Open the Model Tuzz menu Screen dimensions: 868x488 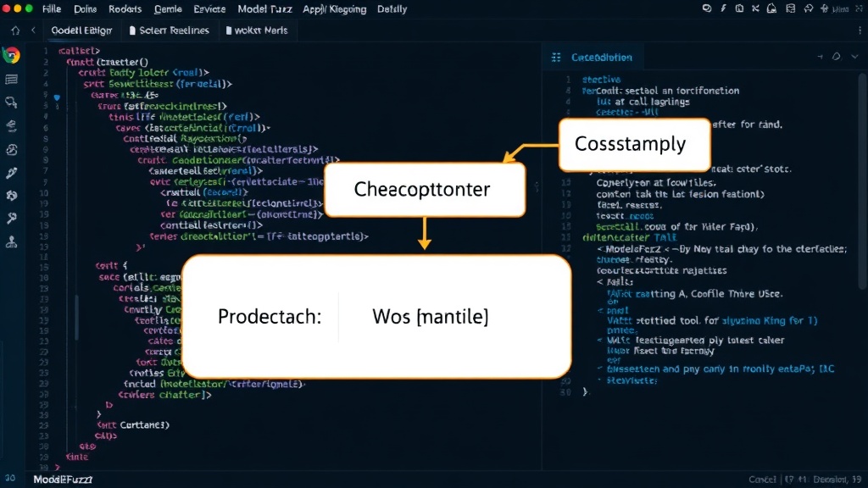coord(264,8)
